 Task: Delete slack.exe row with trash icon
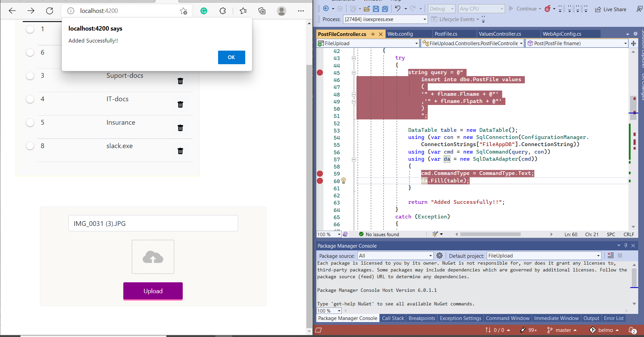180,151
